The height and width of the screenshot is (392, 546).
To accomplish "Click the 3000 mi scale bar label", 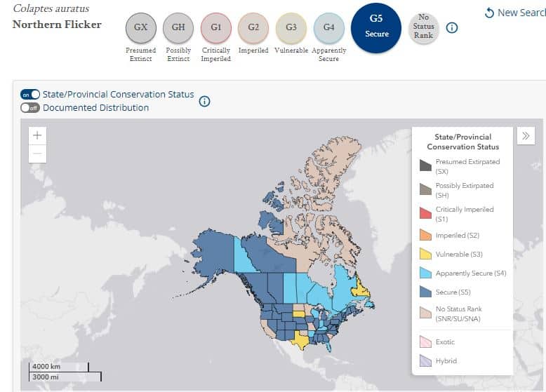I will [x=46, y=377].
